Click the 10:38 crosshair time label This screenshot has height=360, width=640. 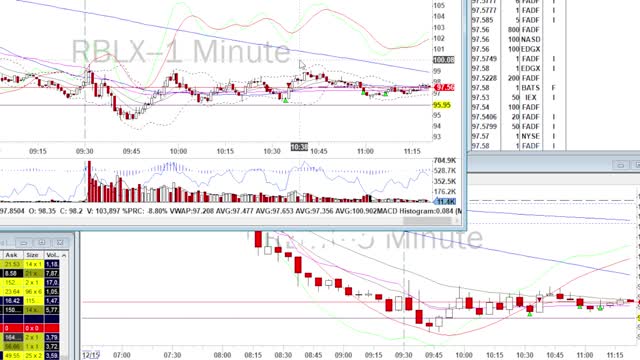click(299, 147)
